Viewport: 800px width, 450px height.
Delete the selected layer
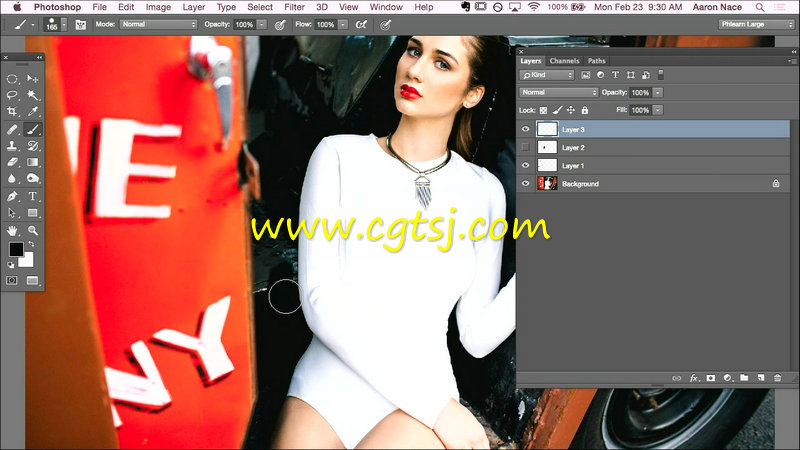pyautogui.click(x=778, y=378)
